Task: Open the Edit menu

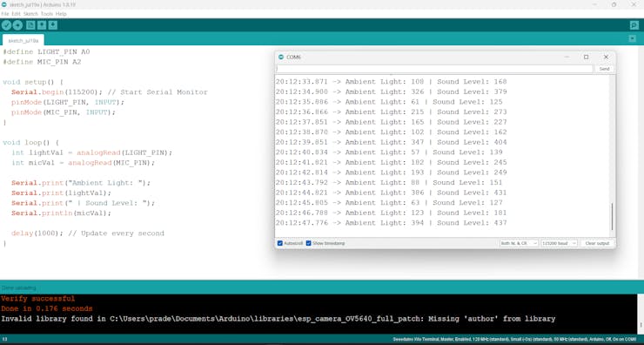Action: click(x=16, y=14)
